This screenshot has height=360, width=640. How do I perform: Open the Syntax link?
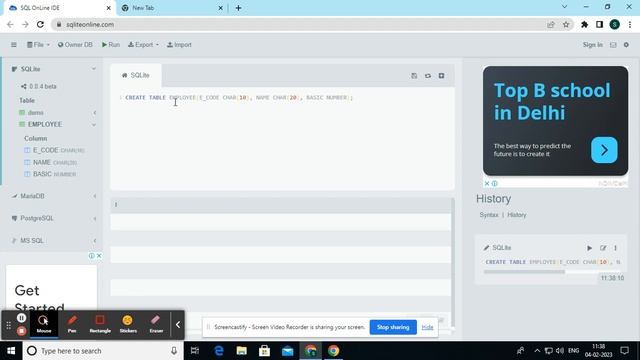pos(489,215)
